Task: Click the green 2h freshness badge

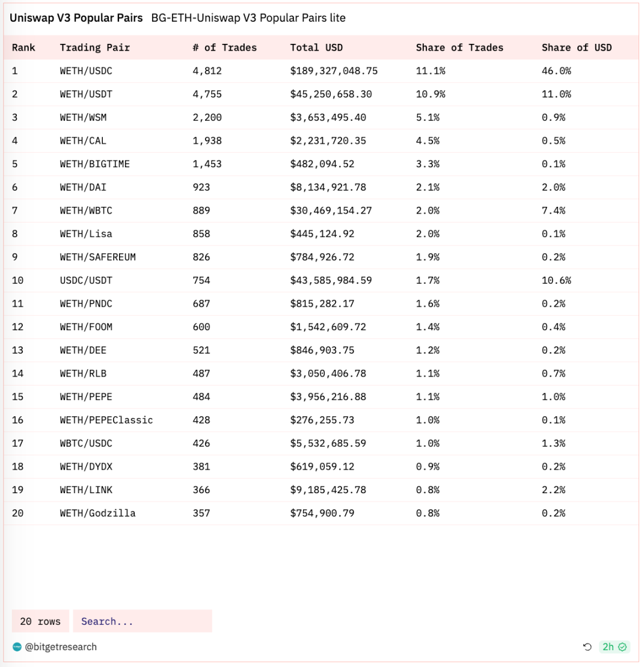Action: coord(614,647)
